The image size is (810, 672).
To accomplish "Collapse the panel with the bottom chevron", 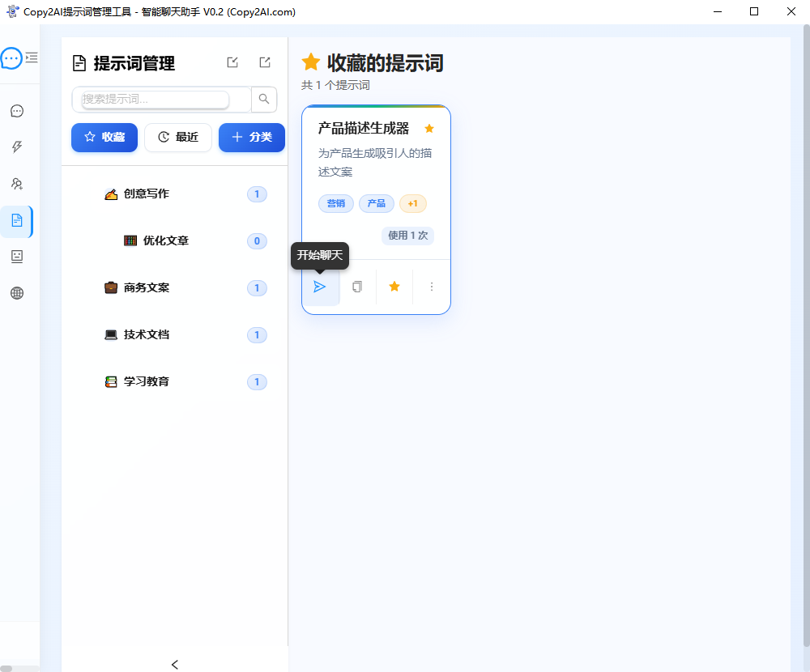I will tap(175, 664).
